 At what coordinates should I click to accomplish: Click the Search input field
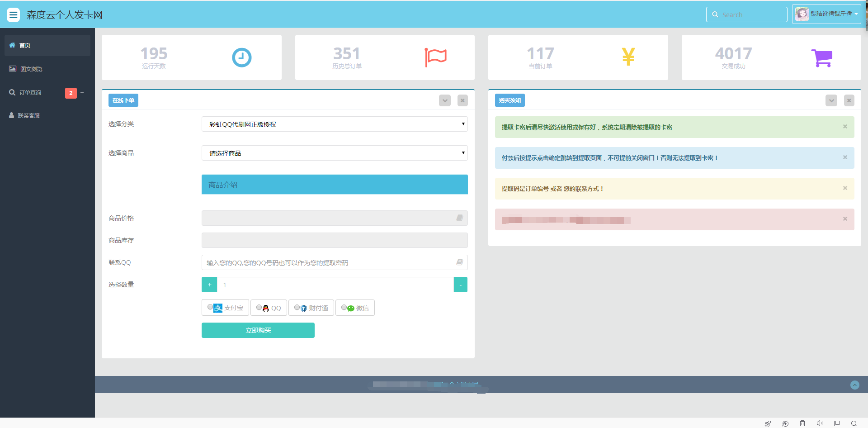pos(747,14)
